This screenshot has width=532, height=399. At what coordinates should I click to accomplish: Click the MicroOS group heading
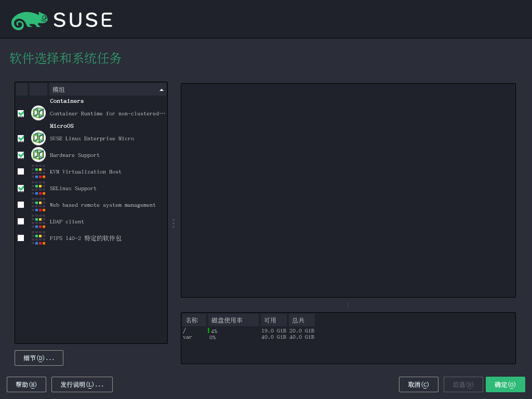62,126
